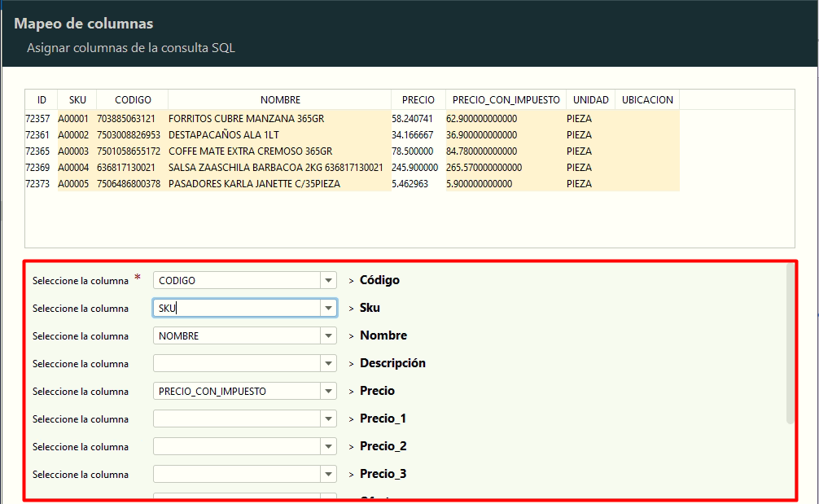Viewport: 819px width, 504px height.
Task: Open the Código column dropdown arrow
Action: tap(328, 280)
